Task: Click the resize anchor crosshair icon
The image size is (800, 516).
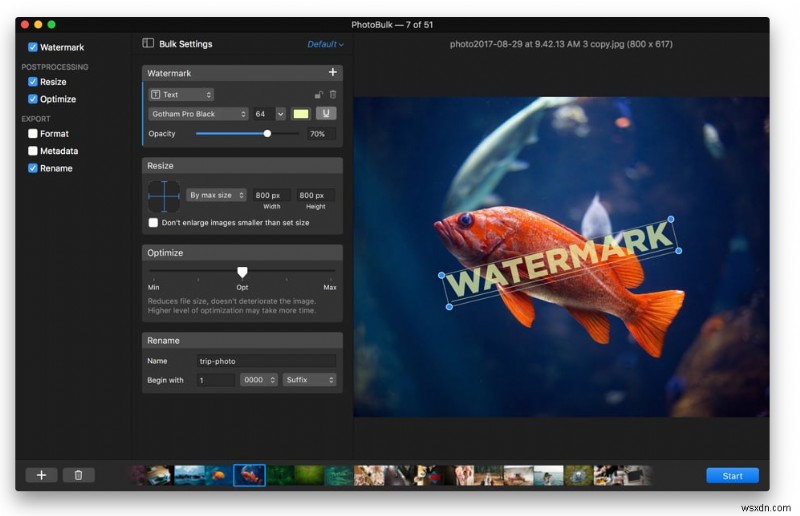Action: [x=163, y=195]
